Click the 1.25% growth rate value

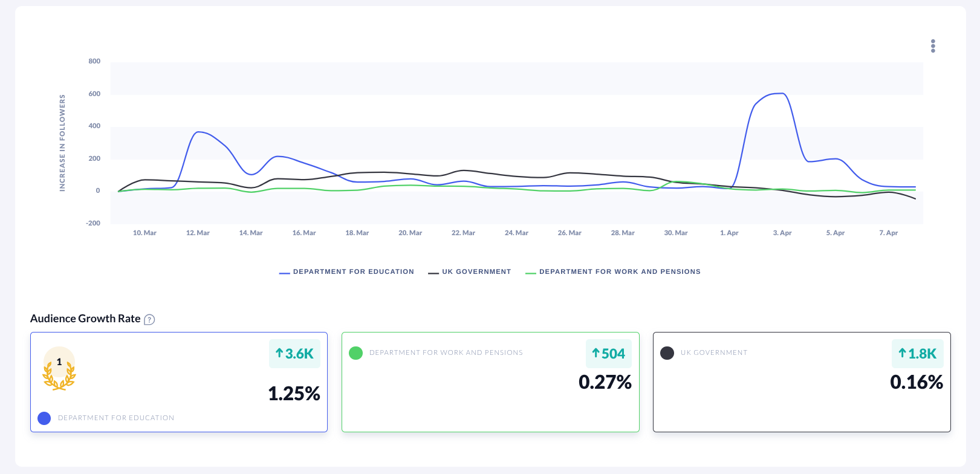[294, 394]
